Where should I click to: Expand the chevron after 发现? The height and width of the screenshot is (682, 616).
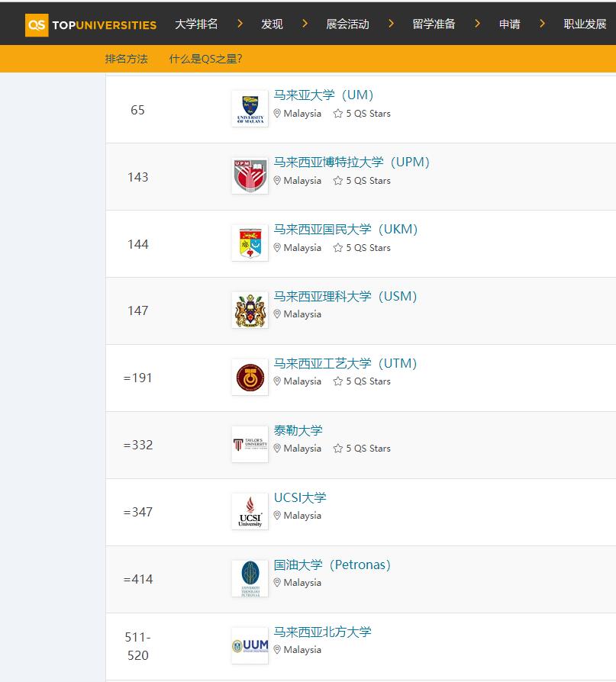305,24
